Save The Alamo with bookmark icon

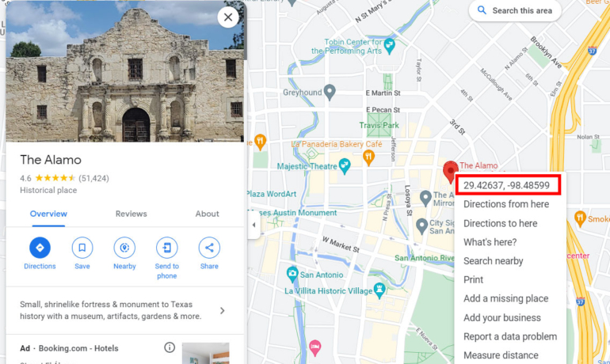click(x=82, y=248)
